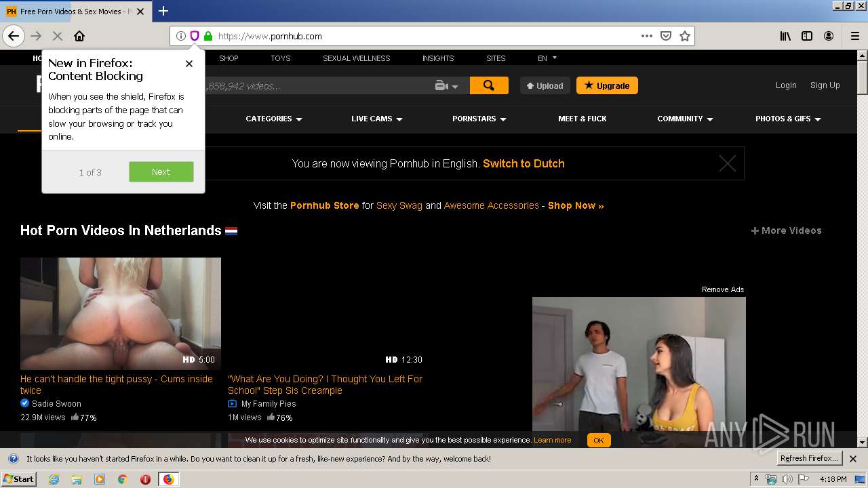Click into the browser address bar
The height and width of the screenshot is (488, 868).
tap(427, 36)
